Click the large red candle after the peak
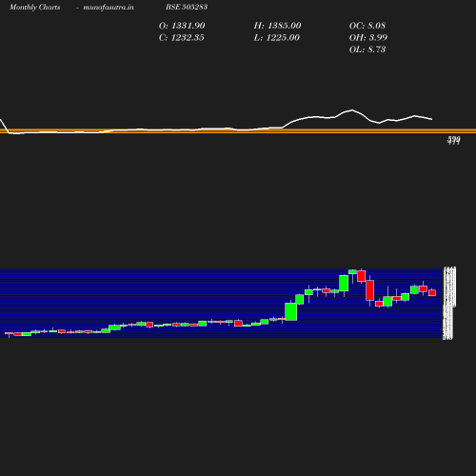476x476 pixels. point(370,290)
